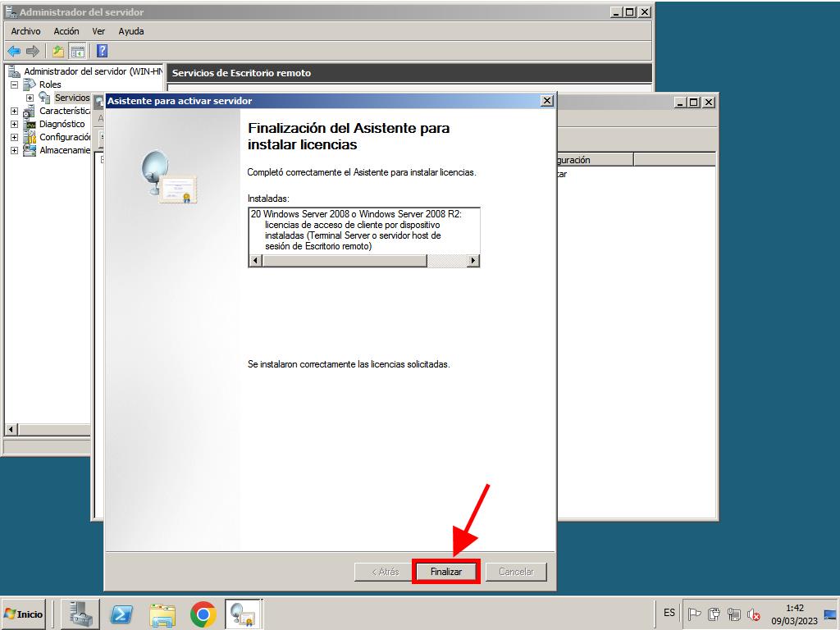The height and width of the screenshot is (630, 840).
Task: Click the blue help question mark icon
Action: 102,51
